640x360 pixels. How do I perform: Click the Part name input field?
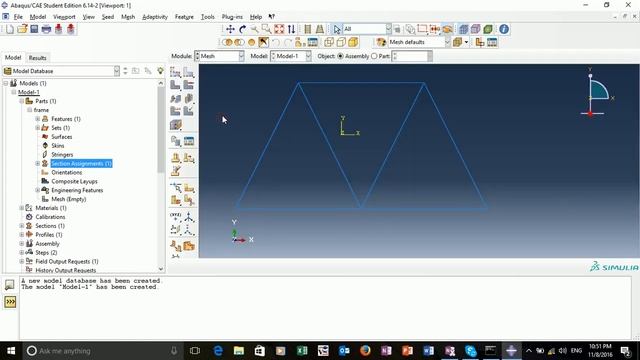click(411, 56)
